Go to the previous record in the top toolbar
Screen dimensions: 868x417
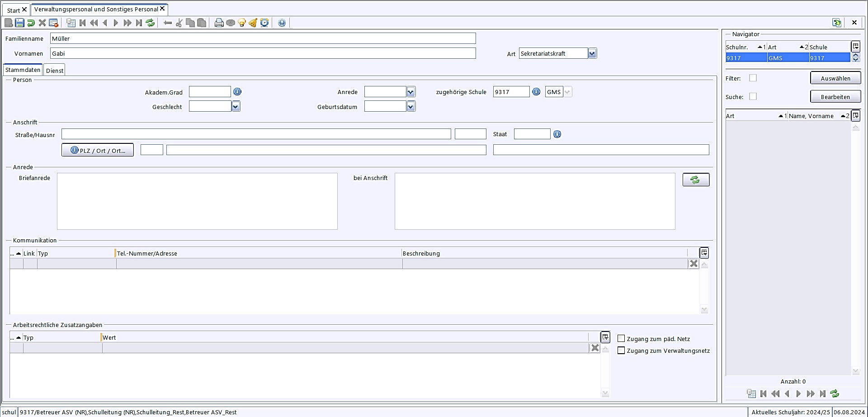pyautogui.click(x=105, y=23)
